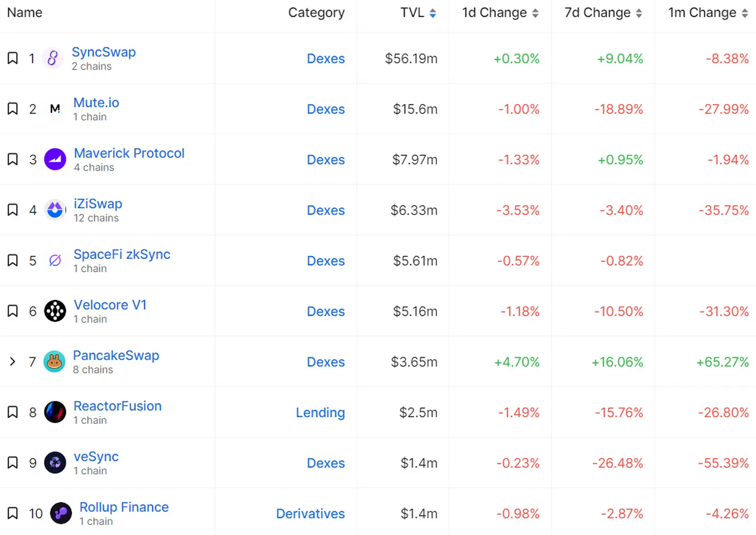Bookmark the SpaceFi zkSync protocol

tap(12, 260)
